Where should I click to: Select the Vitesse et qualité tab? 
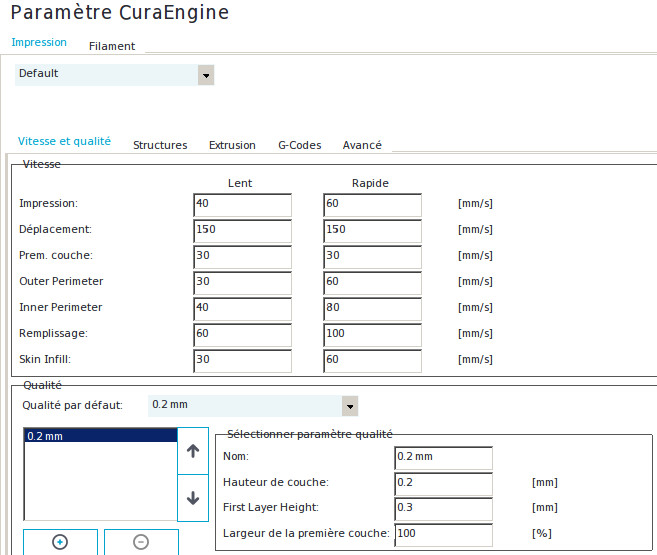pyautogui.click(x=64, y=141)
